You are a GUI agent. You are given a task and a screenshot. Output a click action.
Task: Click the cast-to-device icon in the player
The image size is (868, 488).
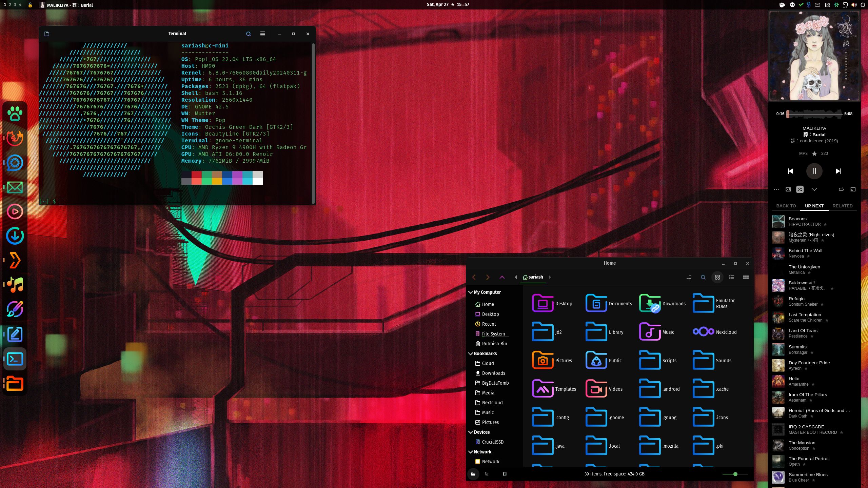click(x=853, y=189)
